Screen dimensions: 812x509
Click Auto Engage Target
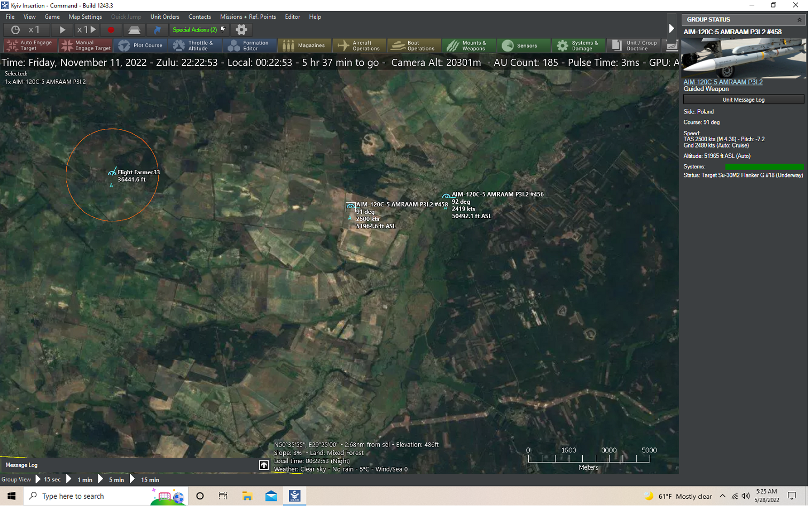point(30,45)
